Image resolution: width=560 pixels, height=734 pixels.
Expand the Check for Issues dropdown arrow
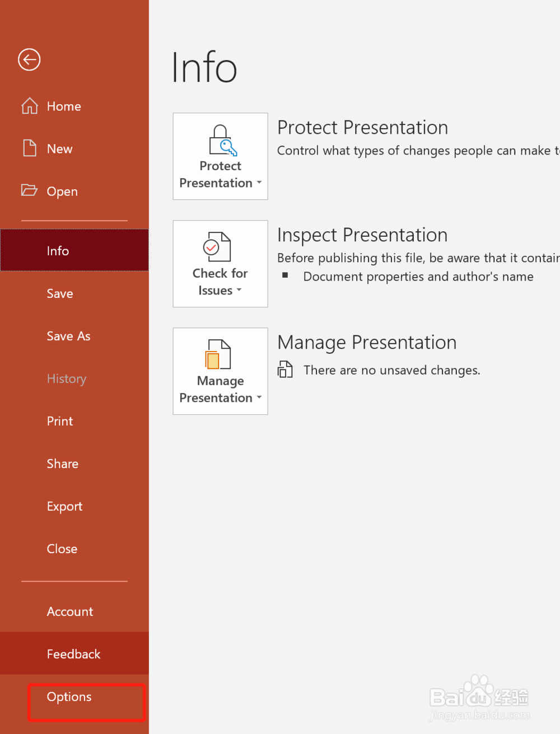click(x=239, y=290)
